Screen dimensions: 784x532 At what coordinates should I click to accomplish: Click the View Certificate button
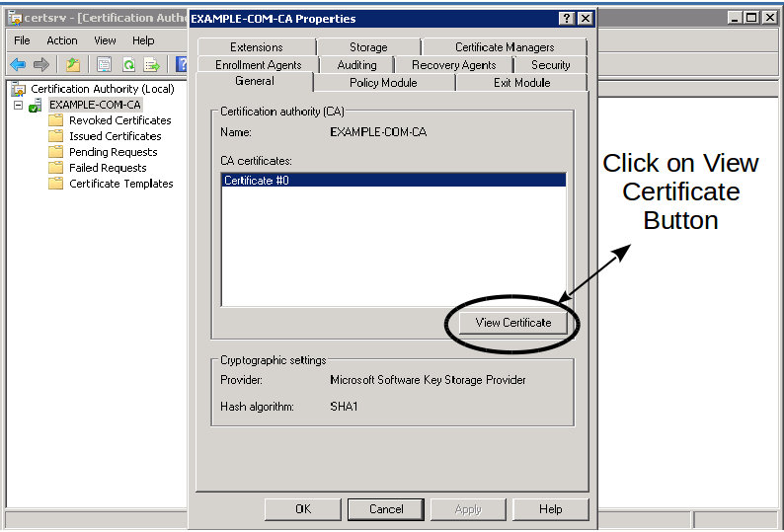coord(512,323)
